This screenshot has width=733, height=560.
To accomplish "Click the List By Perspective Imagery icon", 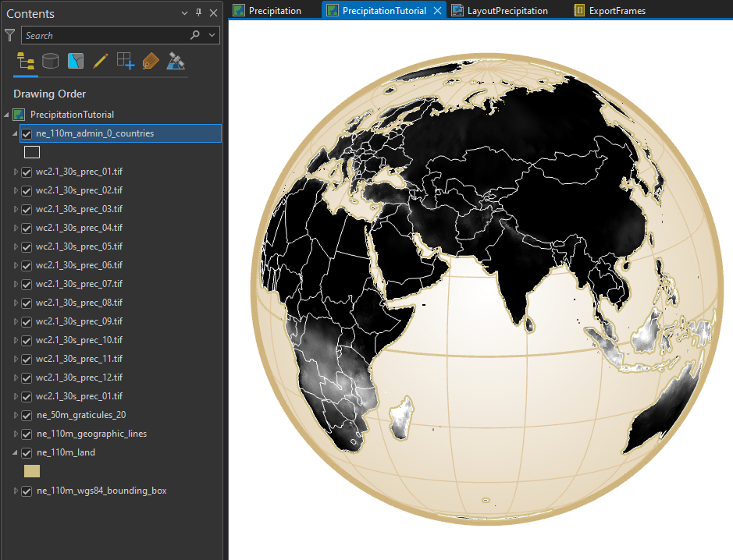I will coord(176,61).
